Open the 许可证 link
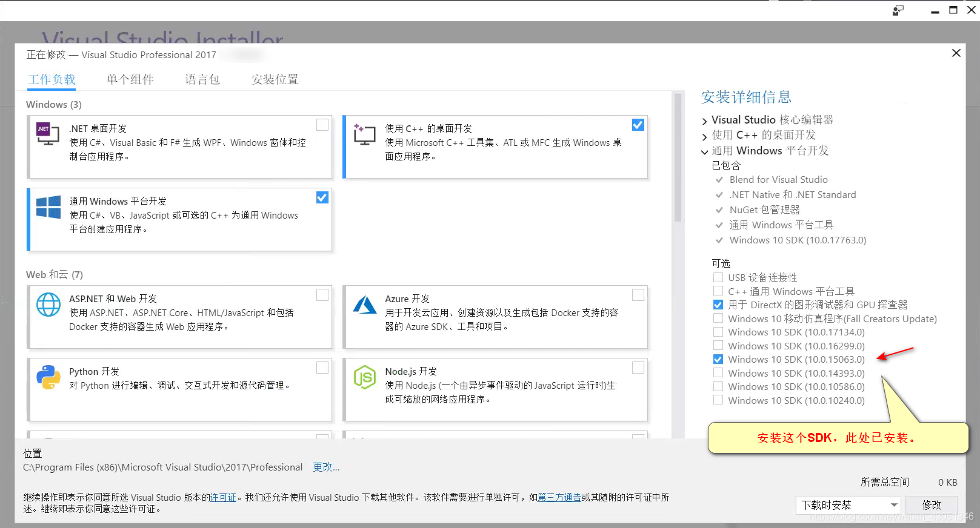 [x=223, y=497]
